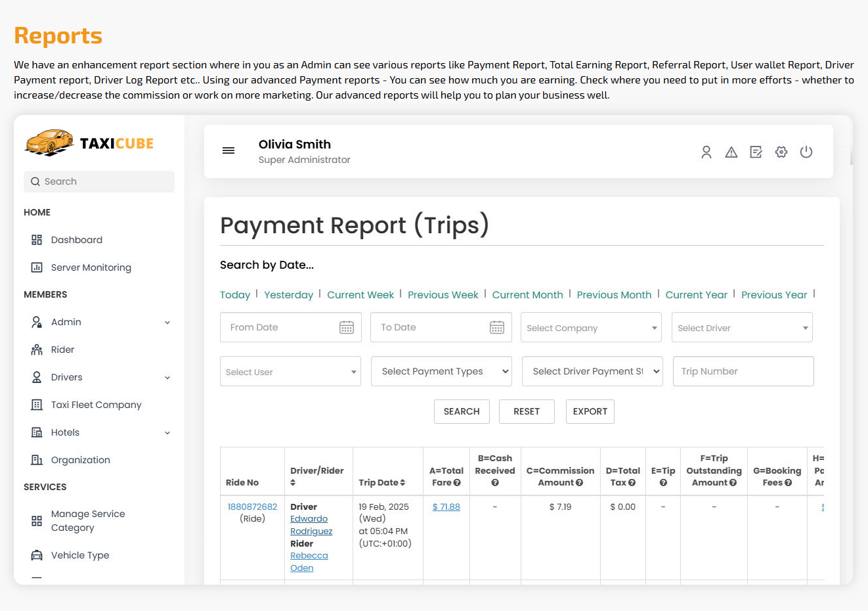Open the Select Company dropdown
This screenshot has width=868, height=611.
[x=591, y=327]
